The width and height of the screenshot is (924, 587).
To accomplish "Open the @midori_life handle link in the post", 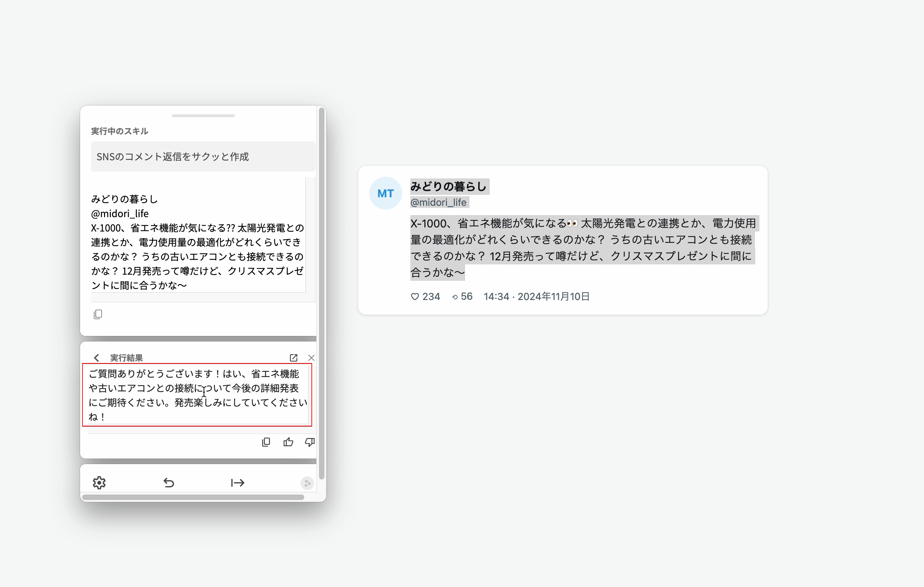I will pos(438,202).
